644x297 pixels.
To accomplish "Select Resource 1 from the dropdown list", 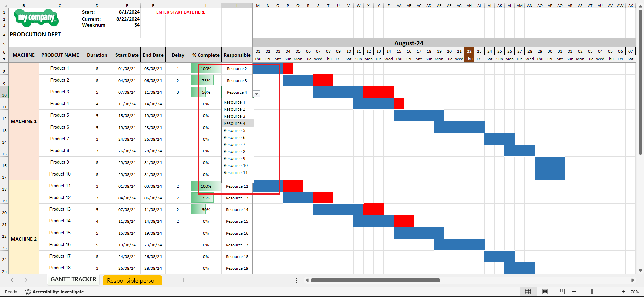I will (234, 102).
